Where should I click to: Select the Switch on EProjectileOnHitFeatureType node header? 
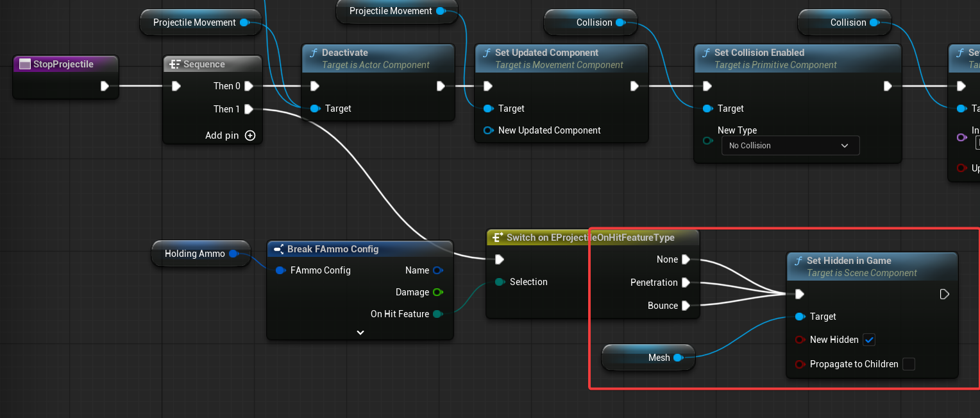[590, 238]
